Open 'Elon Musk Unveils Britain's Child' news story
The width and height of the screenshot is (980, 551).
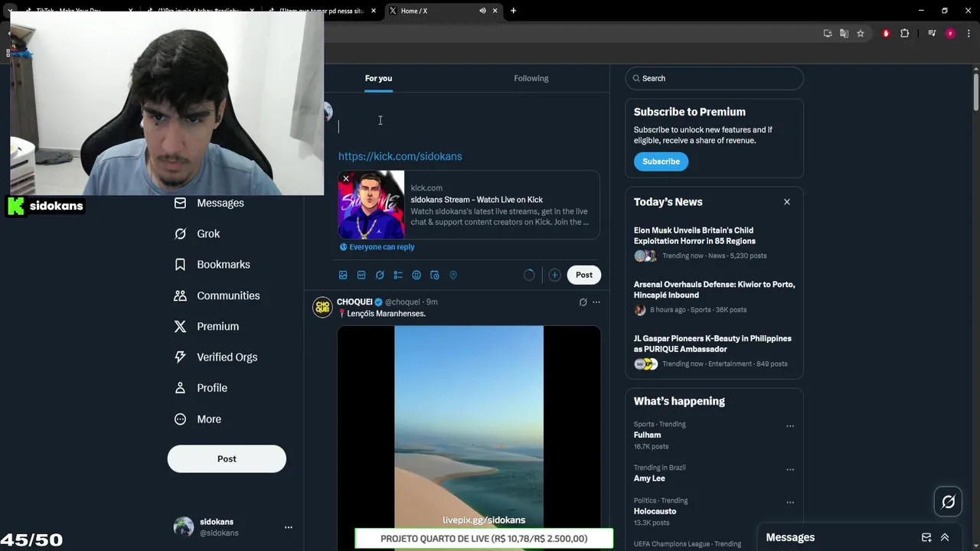pos(694,236)
